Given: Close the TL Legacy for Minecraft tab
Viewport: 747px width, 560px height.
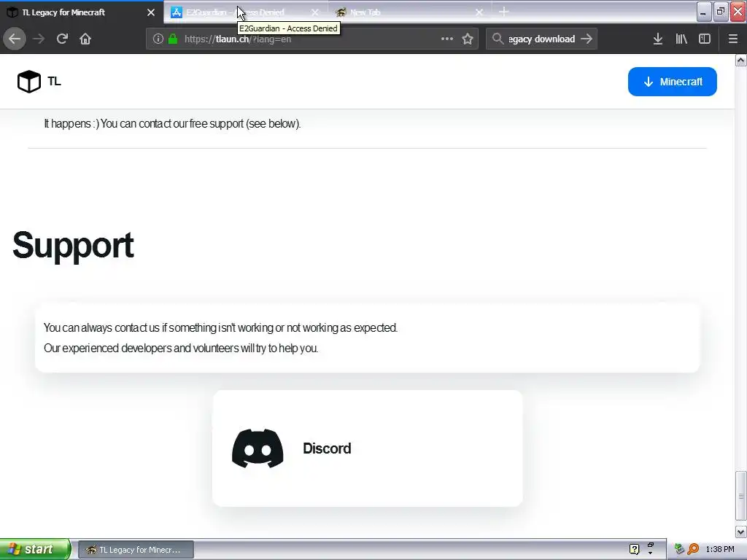Looking at the screenshot, I should [x=151, y=12].
